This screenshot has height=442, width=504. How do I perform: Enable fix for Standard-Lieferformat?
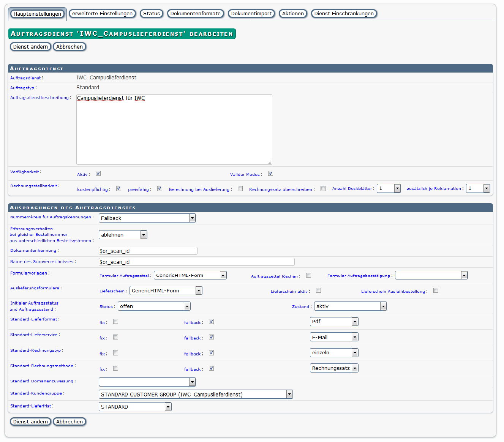click(x=115, y=322)
